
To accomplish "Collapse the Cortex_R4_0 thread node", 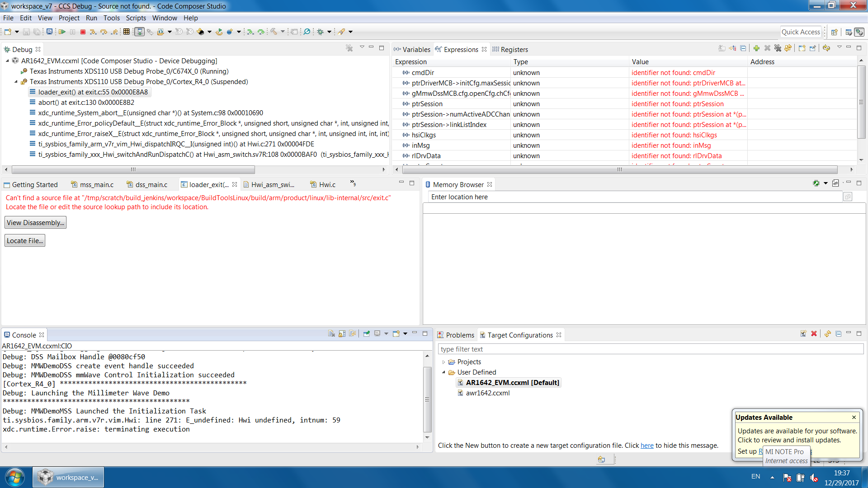I will tap(16, 82).
